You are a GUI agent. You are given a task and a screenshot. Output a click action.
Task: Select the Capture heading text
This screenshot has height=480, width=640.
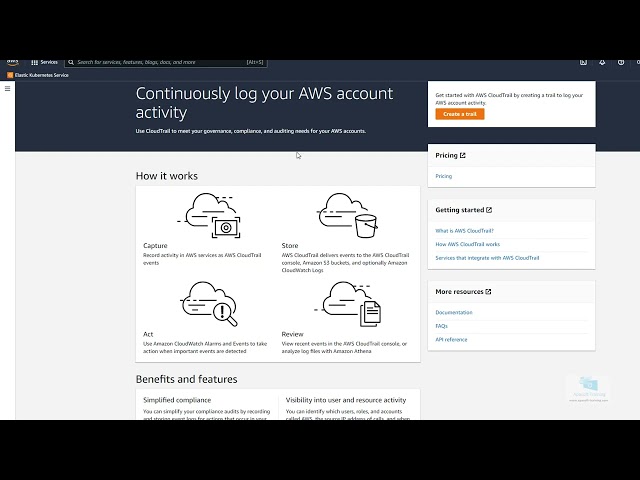click(x=155, y=246)
